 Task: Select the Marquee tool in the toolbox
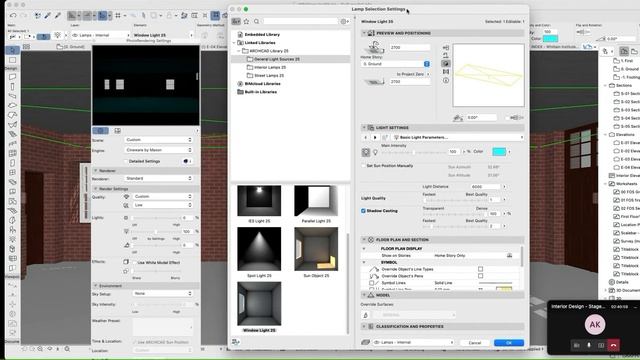point(12,60)
